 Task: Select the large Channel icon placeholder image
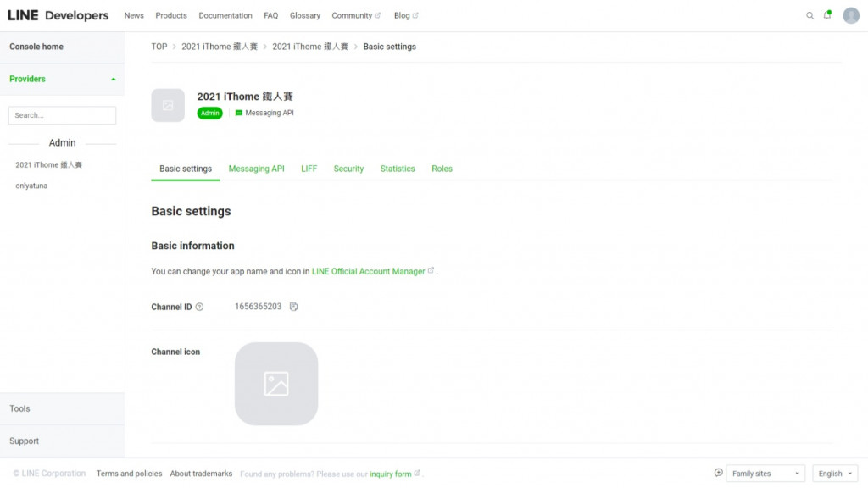pyautogui.click(x=276, y=384)
